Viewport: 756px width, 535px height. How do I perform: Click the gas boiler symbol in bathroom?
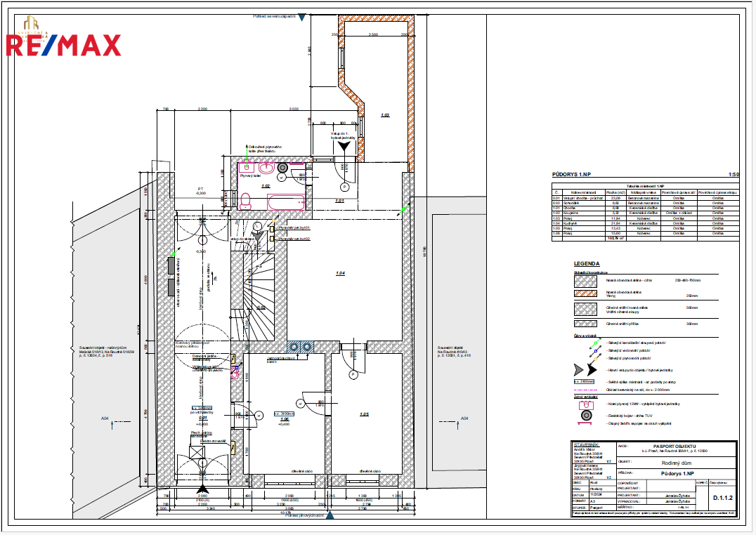click(x=248, y=167)
